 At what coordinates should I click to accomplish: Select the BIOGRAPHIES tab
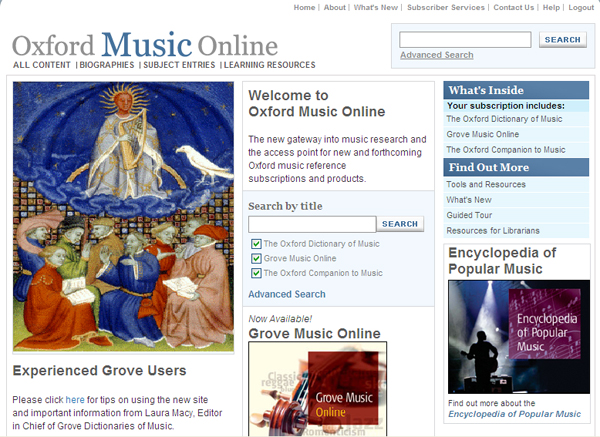[107, 65]
